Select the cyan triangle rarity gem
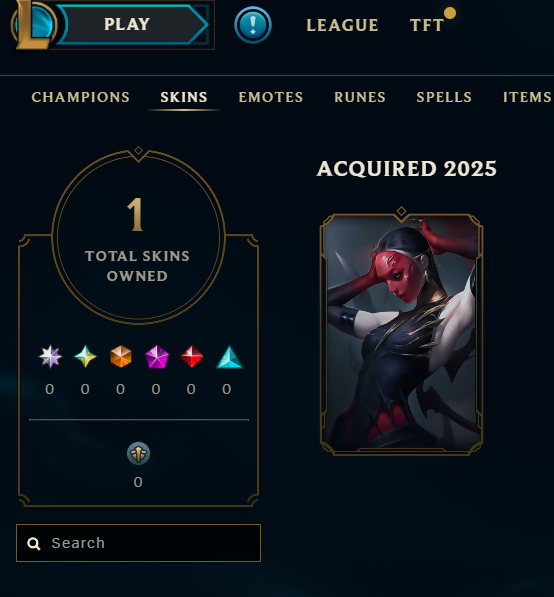 click(229, 357)
